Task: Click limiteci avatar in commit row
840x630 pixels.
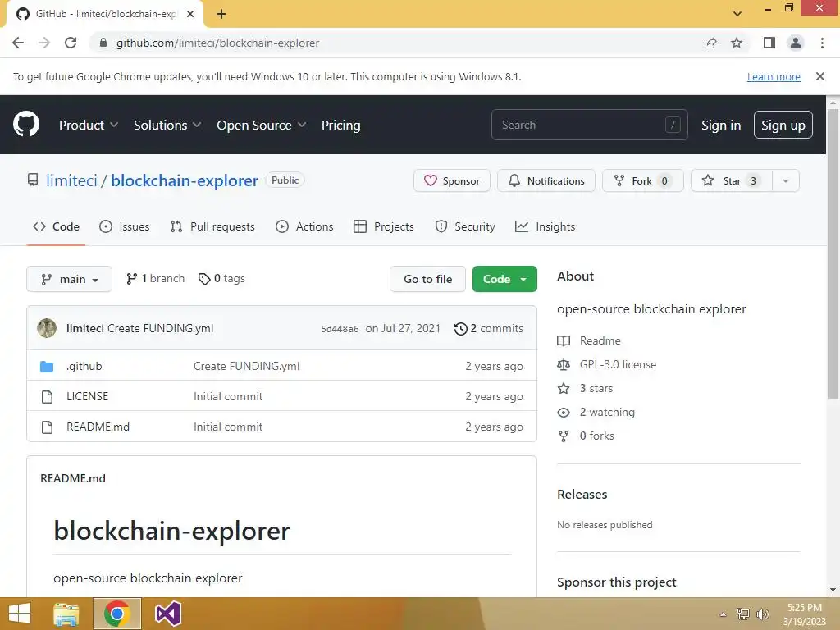Action: coord(47,328)
